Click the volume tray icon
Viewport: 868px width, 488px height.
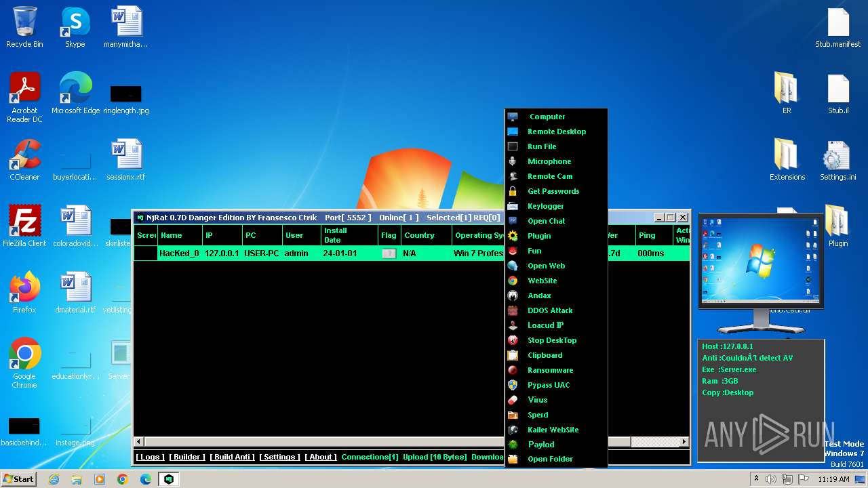point(771,479)
